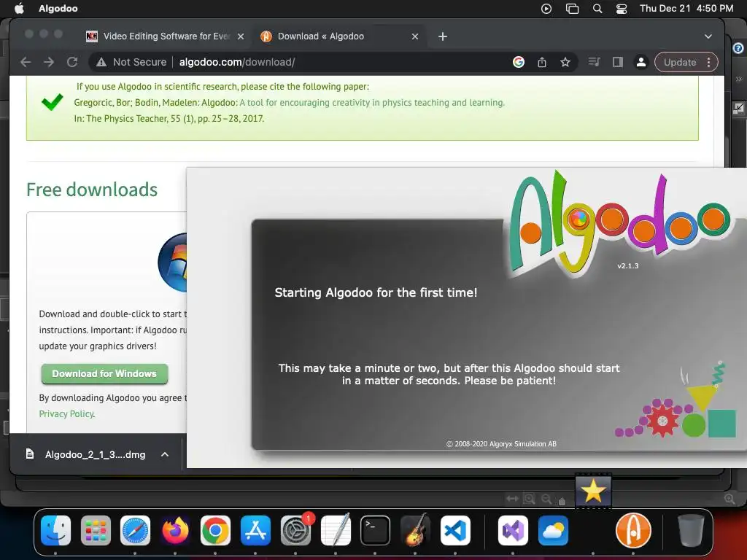The image size is (747, 560).
Task: Switch to Video Editing Software tab
Action: pyautogui.click(x=166, y=36)
